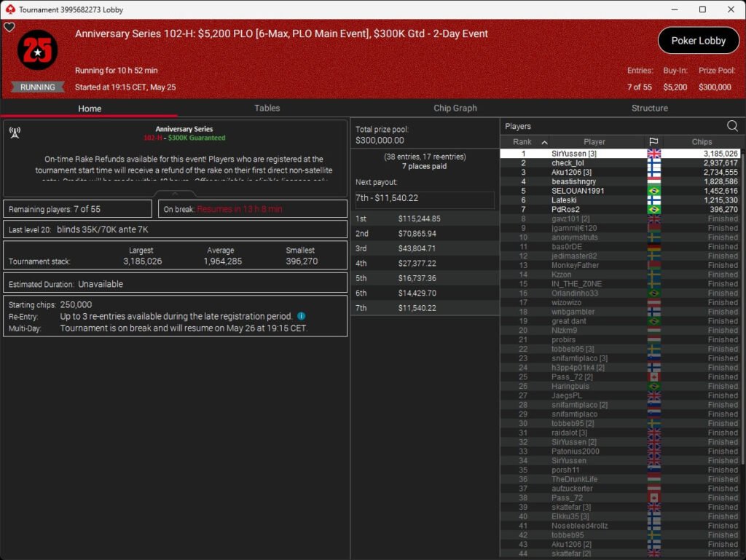Sort by the Chips column header

(702, 142)
